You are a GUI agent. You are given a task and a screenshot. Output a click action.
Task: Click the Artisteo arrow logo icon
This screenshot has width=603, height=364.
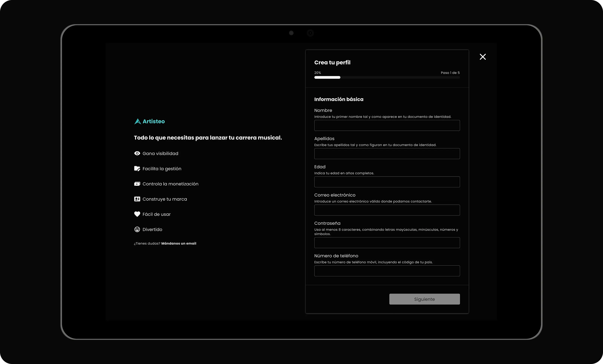[138, 122]
